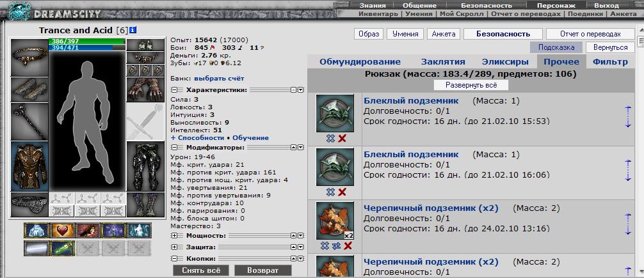The height and width of the screenshot is (278, 644).
Task: Click the blue mana bar 394/471
Action: pos(86,47)
